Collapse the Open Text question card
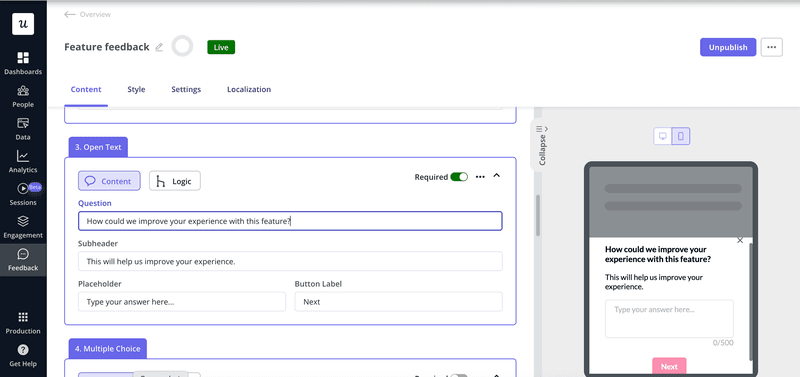The image size is (800, 377). click(x=496, y=176)
